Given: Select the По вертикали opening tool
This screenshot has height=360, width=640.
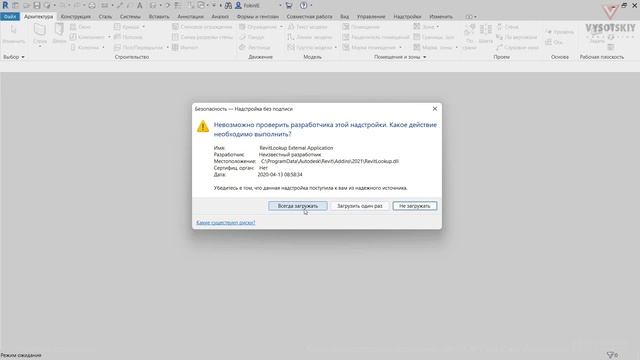Looking at the screenshot, I should click(517, 37).
